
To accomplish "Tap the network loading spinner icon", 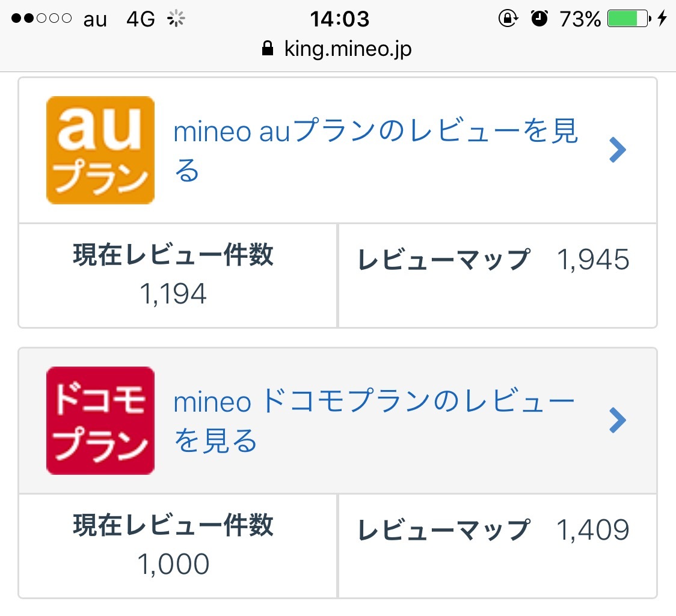I will coord(176,20).
